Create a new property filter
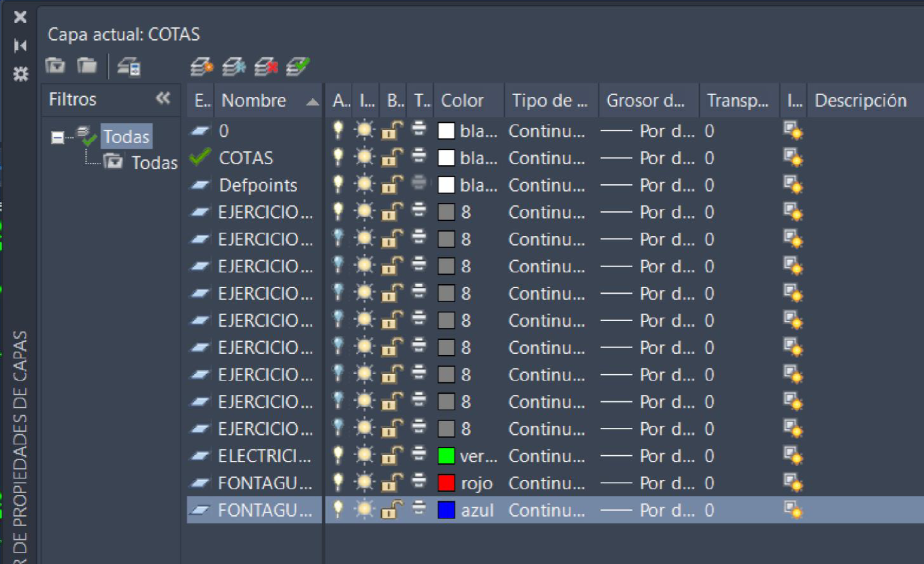This screenshot has width=924, height=564. coord(55,65)
